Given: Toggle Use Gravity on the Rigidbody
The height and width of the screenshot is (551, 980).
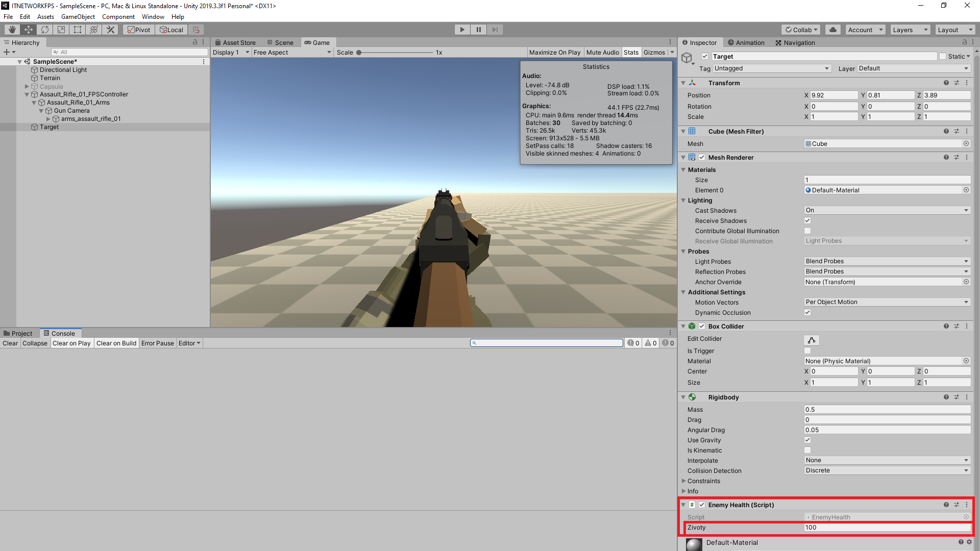Looking at the screenshot, I should [807, 440].
